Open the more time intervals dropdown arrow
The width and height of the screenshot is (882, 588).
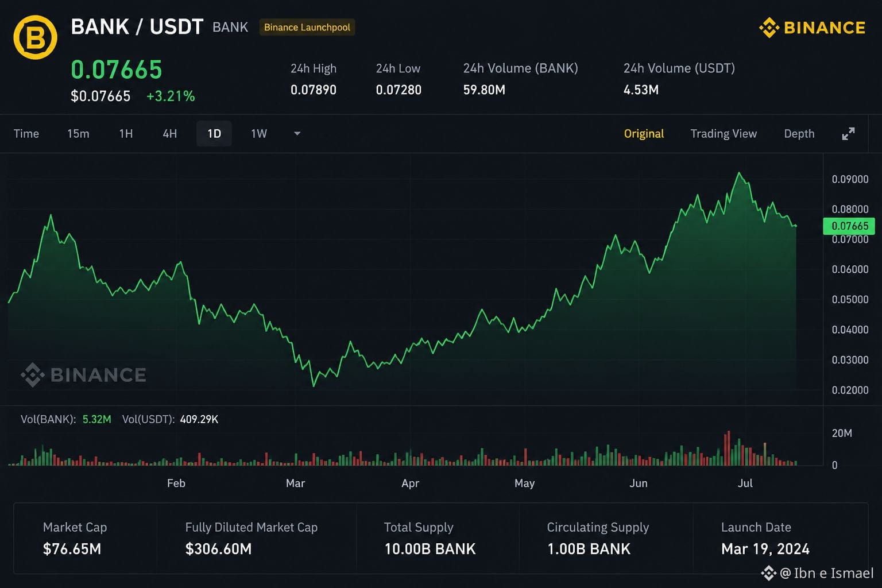(x=297, y=134)
